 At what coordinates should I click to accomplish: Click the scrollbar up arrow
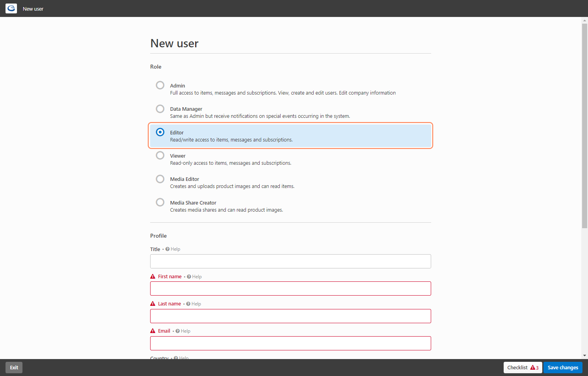click(584, 20)
